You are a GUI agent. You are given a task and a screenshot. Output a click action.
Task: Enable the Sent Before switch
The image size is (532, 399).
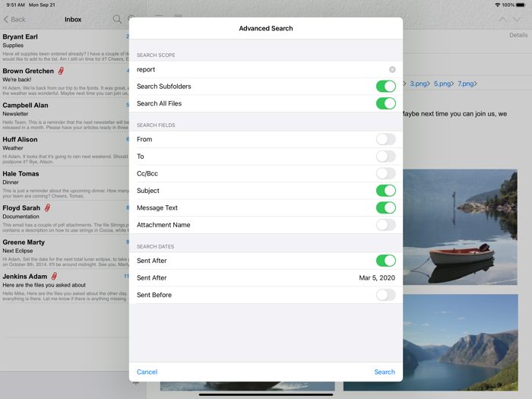(x=386, y=295)
